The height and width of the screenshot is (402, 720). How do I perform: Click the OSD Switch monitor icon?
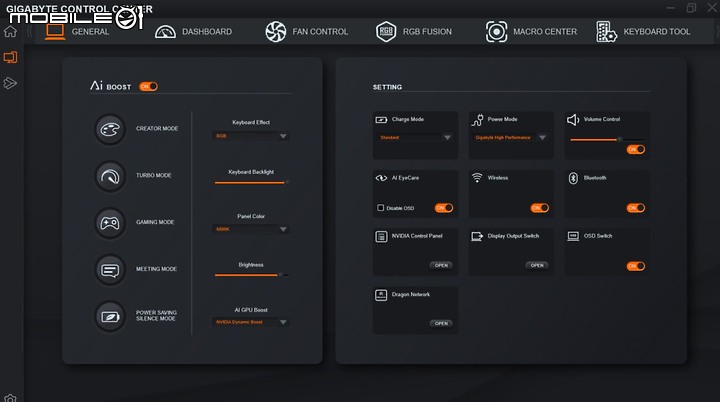click(573, 236)
